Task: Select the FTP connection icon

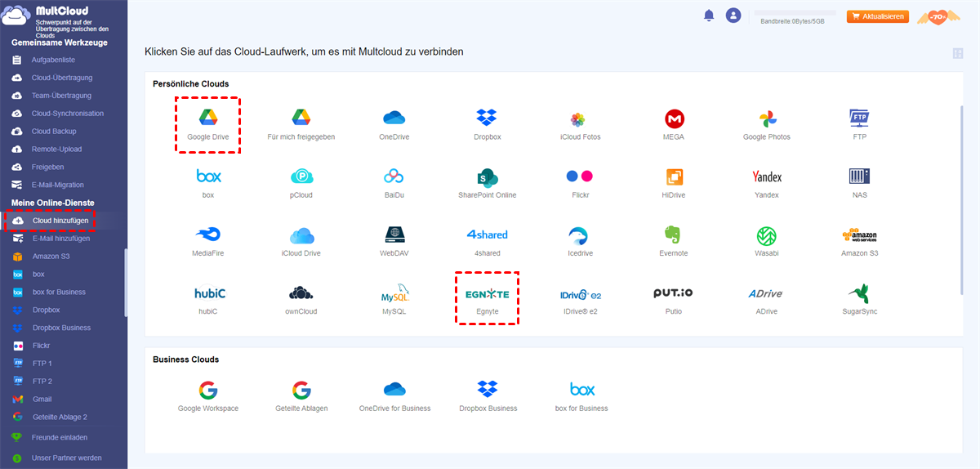Action: [x=859, y=118]
